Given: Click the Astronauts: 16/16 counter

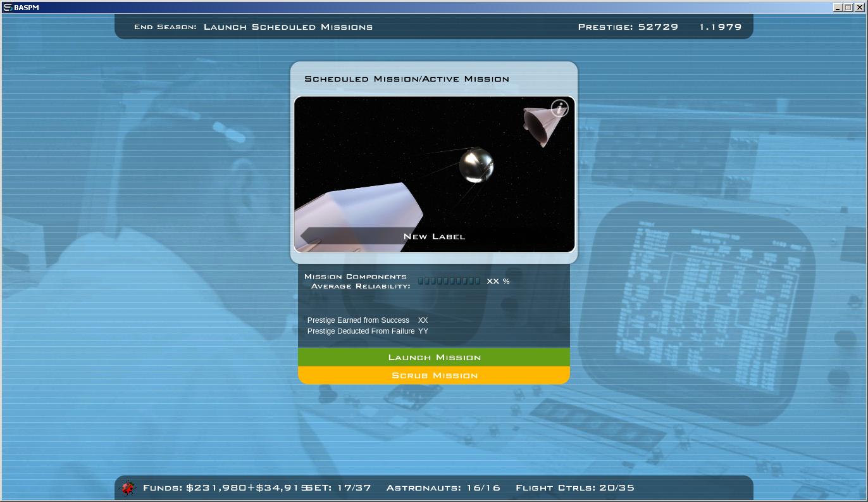Looking at the screenshot, I should [443, 487].
